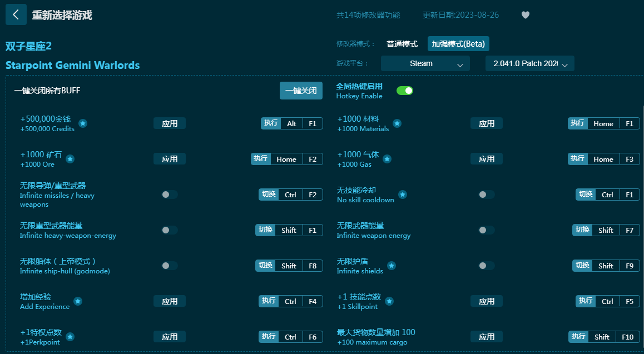The width and height of the screenshot is (644, 354).
Task: Click star icon beside +1 Skillpoint
Action: (x=389, y=302)
